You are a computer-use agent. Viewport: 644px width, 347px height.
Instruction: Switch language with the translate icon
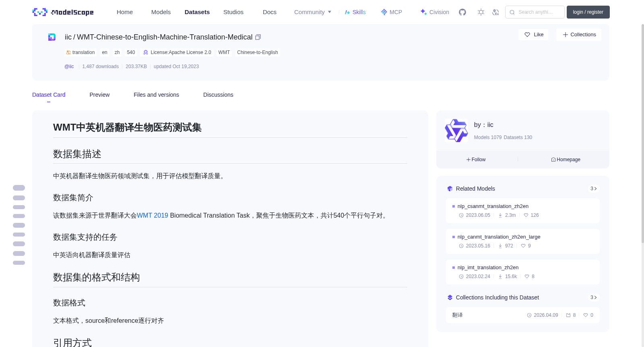(495, 12)
